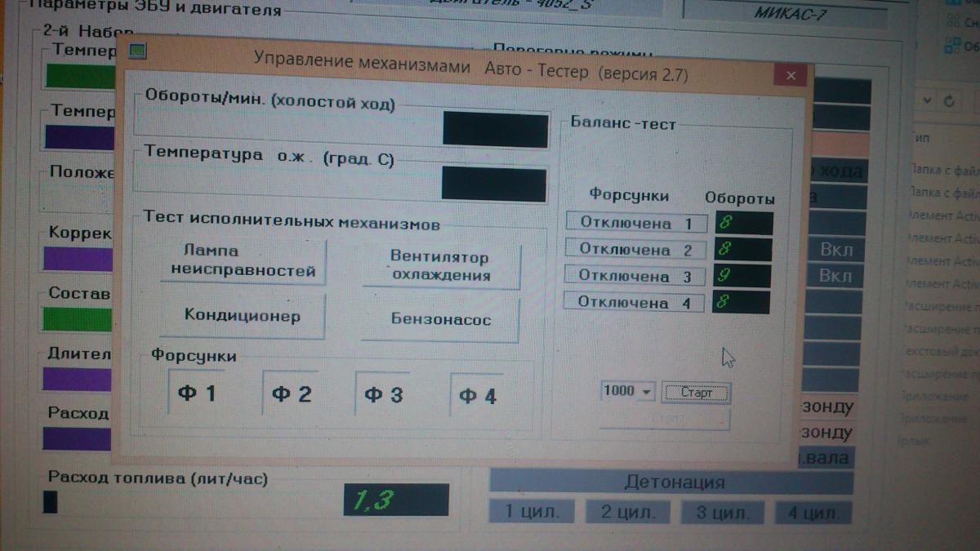Toggle the Отключена 2 injector button
Screen dimensions: 980x551
[x=635, y=249]
